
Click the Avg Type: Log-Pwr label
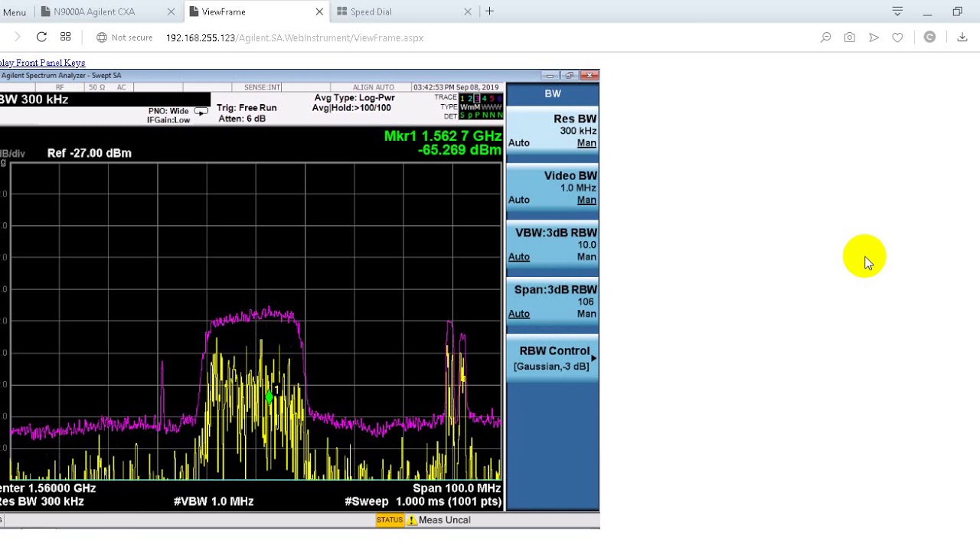(x=354, y=98)
